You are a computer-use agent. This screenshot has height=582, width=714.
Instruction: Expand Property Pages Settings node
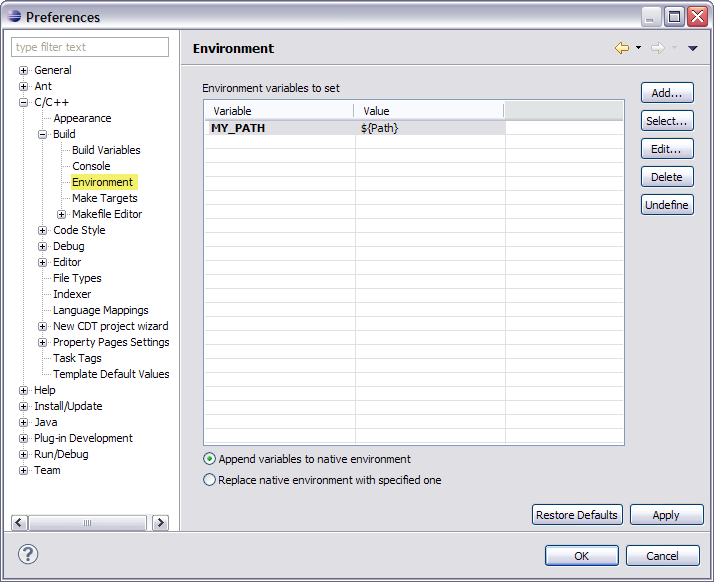coord(42,342)
